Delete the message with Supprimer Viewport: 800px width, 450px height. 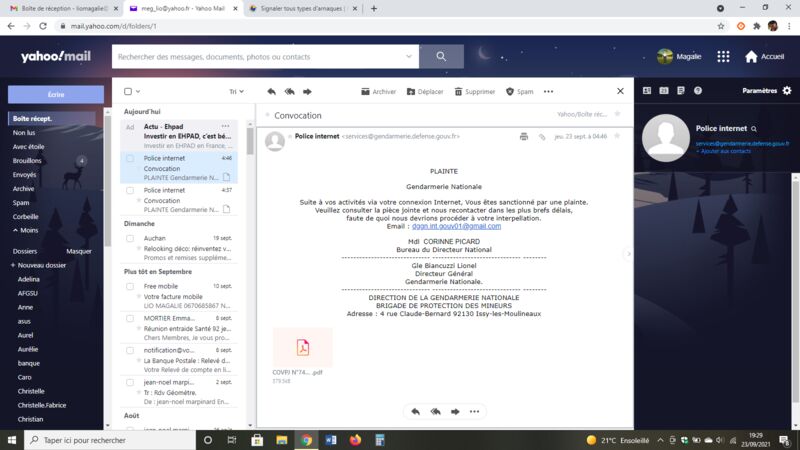[474, 92]
